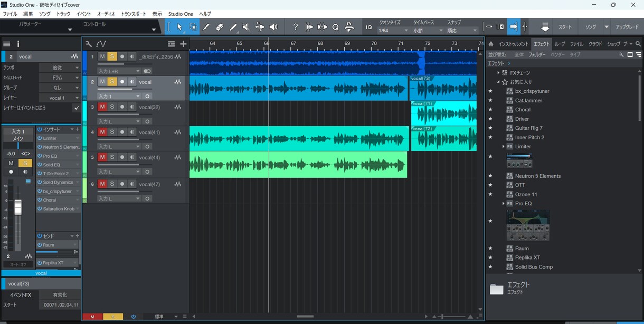
Task: Open the タイムストレッチ ドラム dropdown
Action: point(60,78)
